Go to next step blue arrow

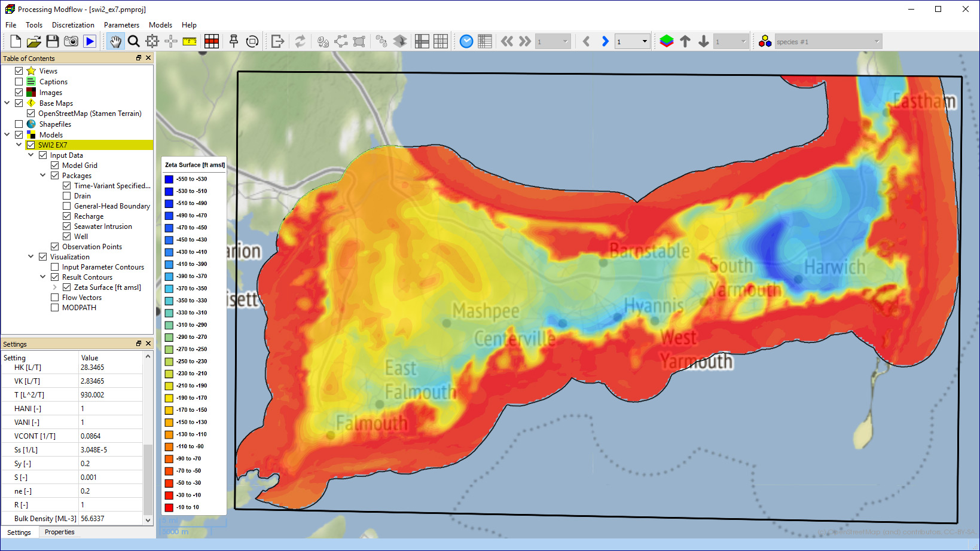click(605, 41)
